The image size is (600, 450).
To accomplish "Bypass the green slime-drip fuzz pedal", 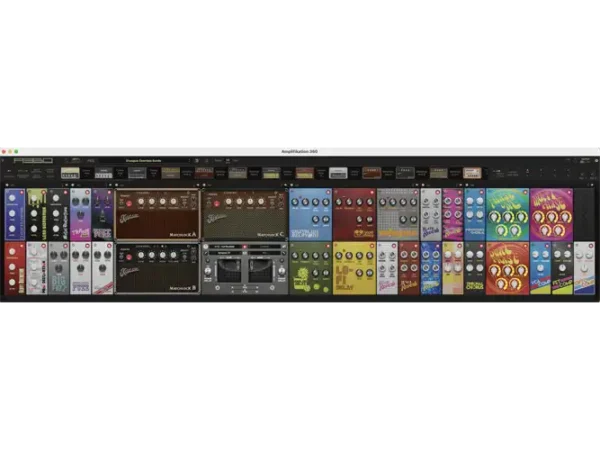I will click(43, 192).
